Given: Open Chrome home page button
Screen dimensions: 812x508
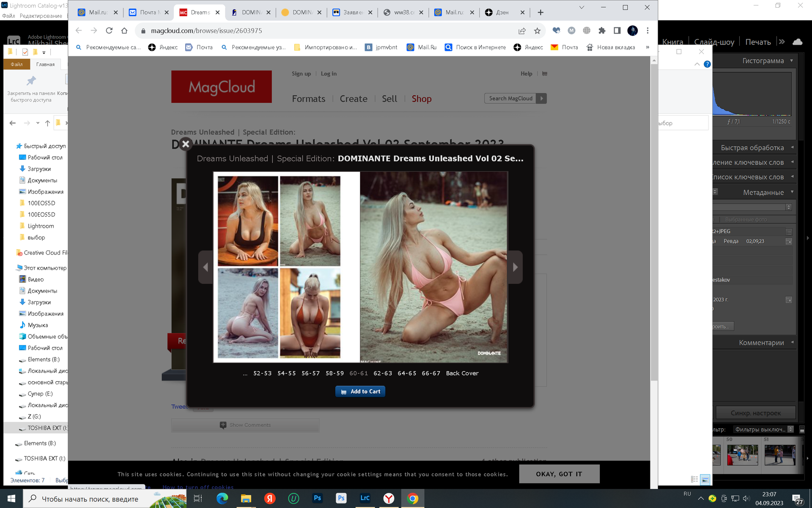Looking at the screenshot, I should [x=124, y=30].
